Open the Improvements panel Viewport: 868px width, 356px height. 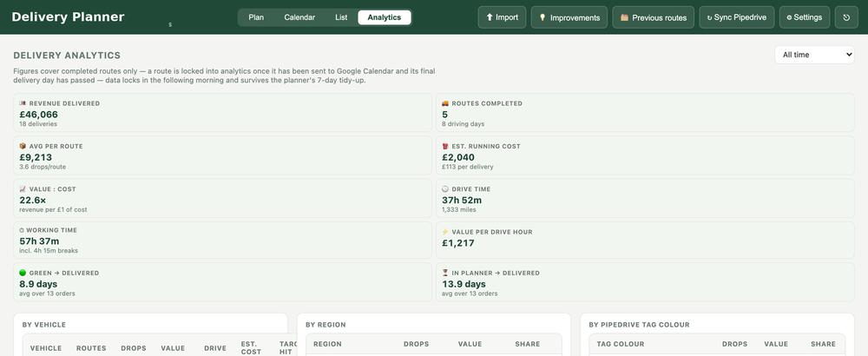pos(569,17)
